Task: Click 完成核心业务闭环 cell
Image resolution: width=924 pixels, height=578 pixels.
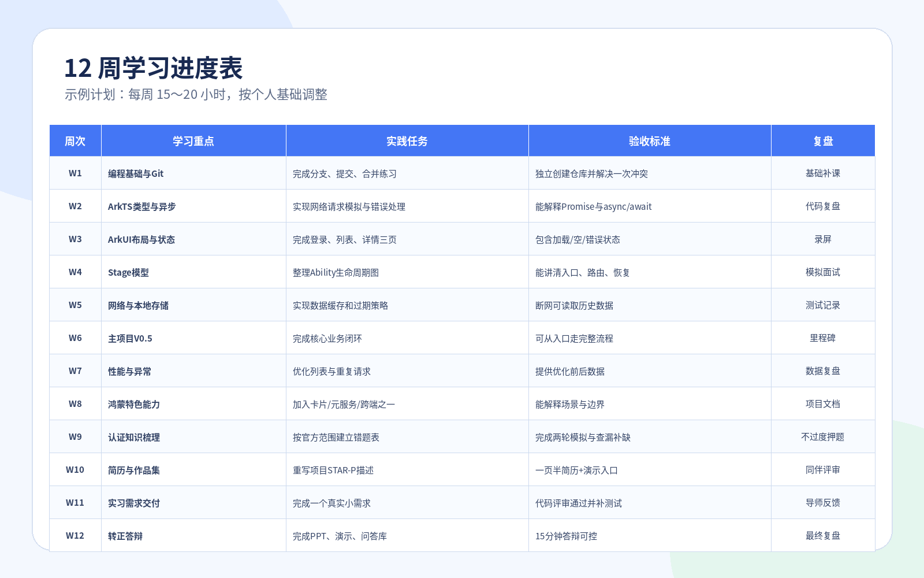Action: tap(407, 338)
